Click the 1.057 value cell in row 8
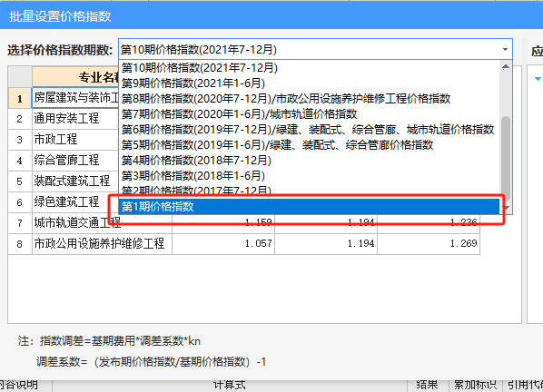 (x=223, y=243)
